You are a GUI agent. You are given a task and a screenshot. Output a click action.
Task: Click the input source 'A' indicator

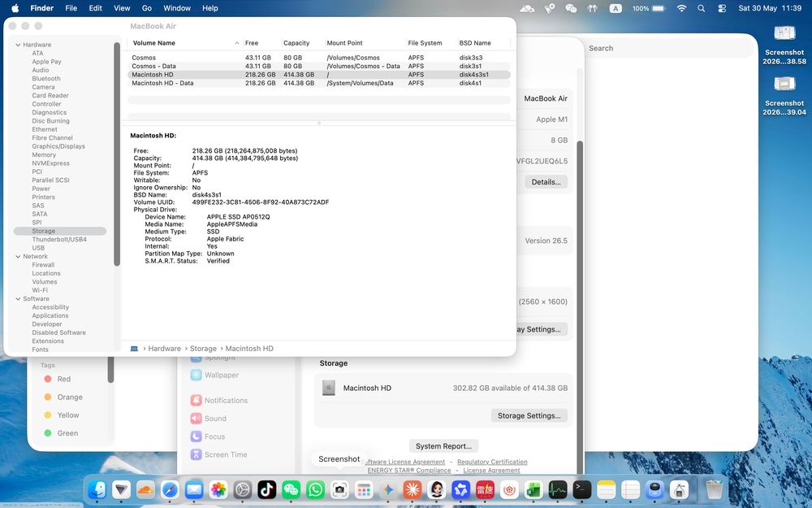pos(615,8)
